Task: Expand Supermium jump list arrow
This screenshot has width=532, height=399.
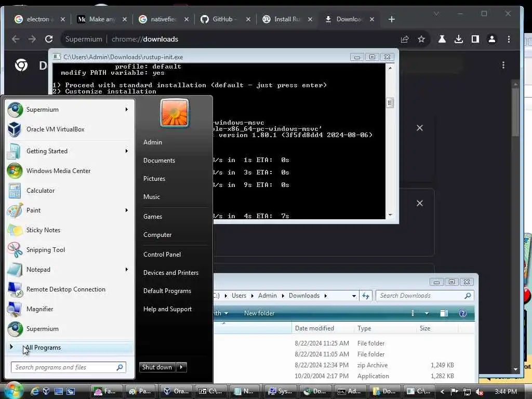Action: tap(127, 109)
